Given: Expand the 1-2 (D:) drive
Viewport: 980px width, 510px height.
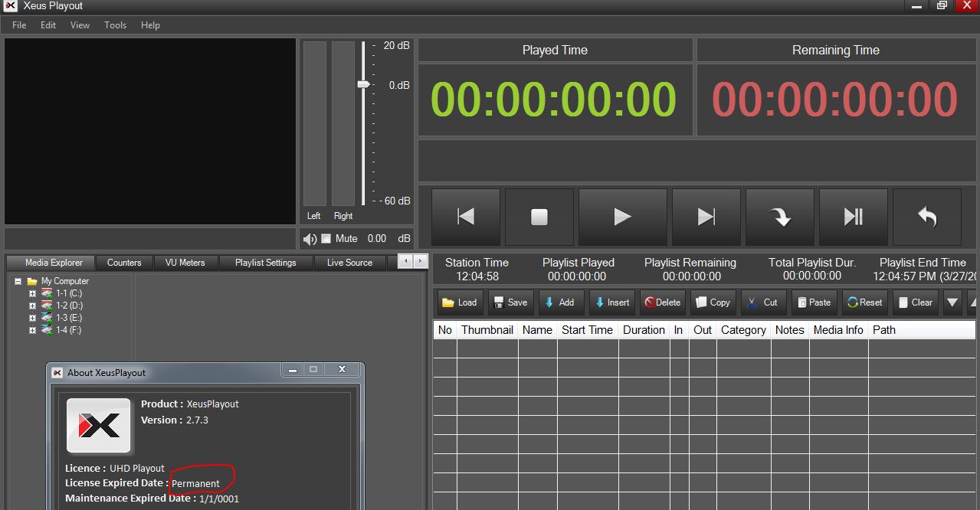Looking at the screenshot, I should point(32,306).
